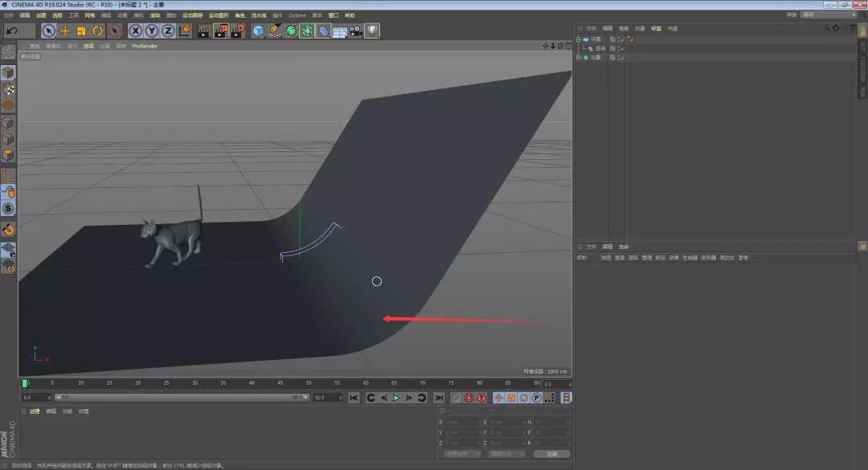Image resolution: width=868 pixels, height=470 pixels.
Task: Toggle Z axis lock
Action: pyautogui.click(x=167, y=31)
